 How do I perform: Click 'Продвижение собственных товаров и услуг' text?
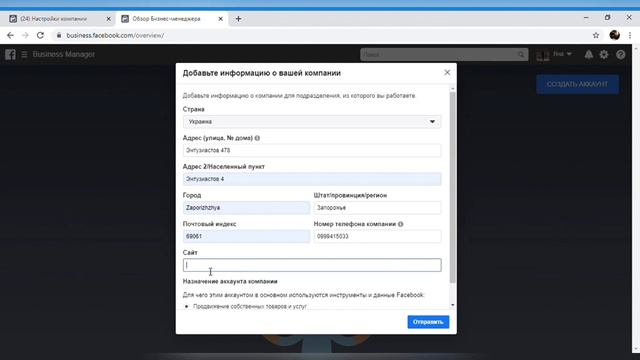(250, 307)
